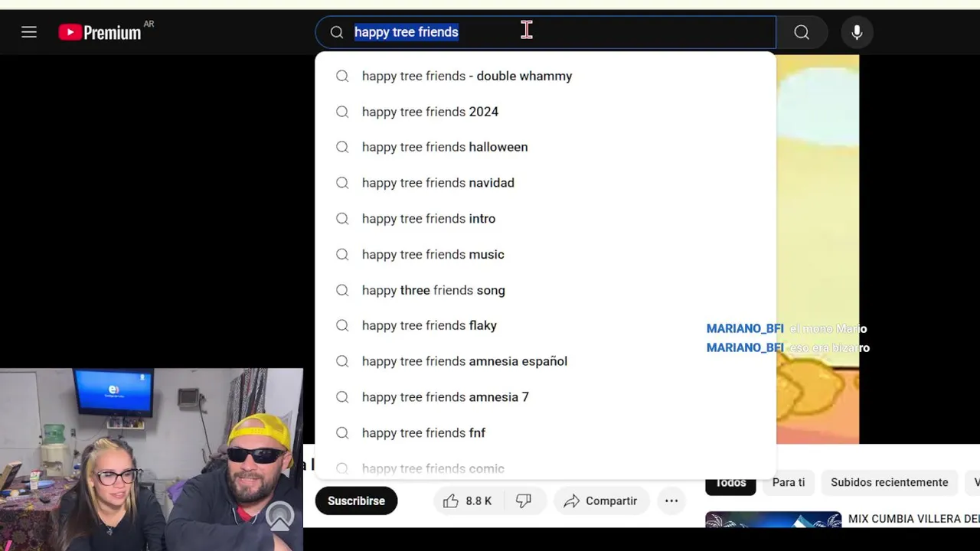Click magnifier icon beside 'navidad' suggestion
The height and width of the screenshot is (551, 980).
(x=342, y=183)
